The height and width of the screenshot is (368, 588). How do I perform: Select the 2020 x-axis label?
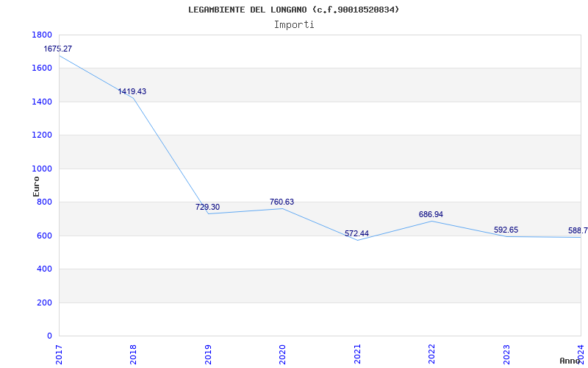282,355
